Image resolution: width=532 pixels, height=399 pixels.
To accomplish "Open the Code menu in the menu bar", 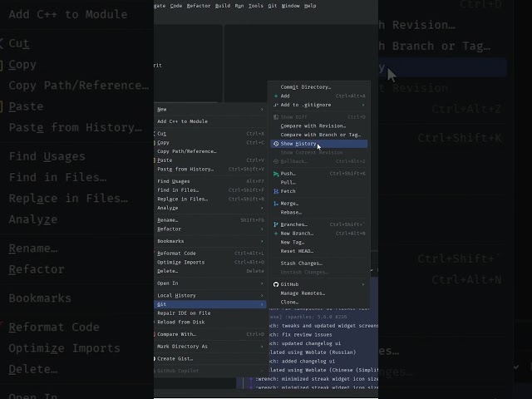I will coord(176,6).
